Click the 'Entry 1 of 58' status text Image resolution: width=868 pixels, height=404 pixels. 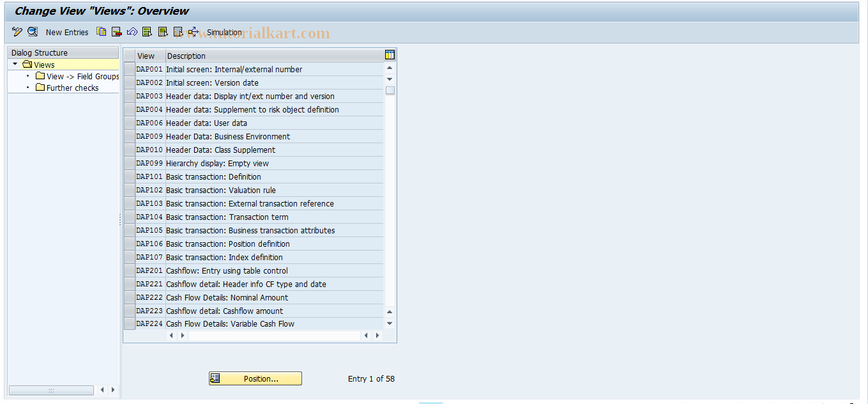coord(371,378)
